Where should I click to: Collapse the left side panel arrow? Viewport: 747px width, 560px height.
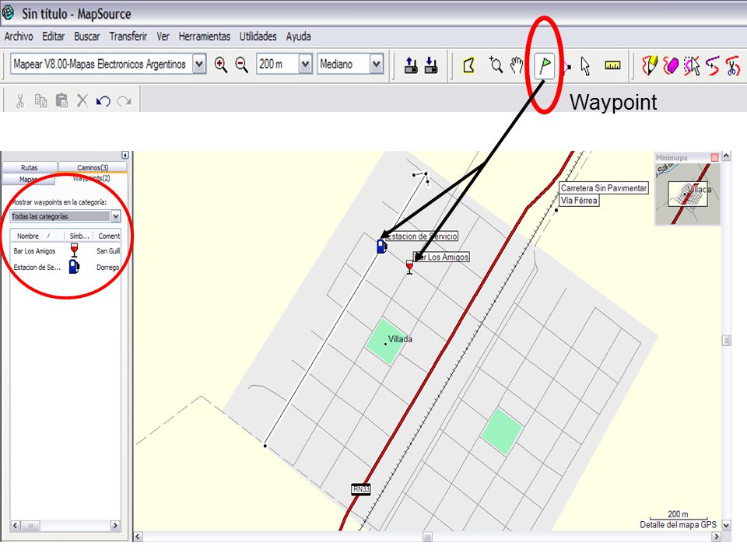coord(124,156)
